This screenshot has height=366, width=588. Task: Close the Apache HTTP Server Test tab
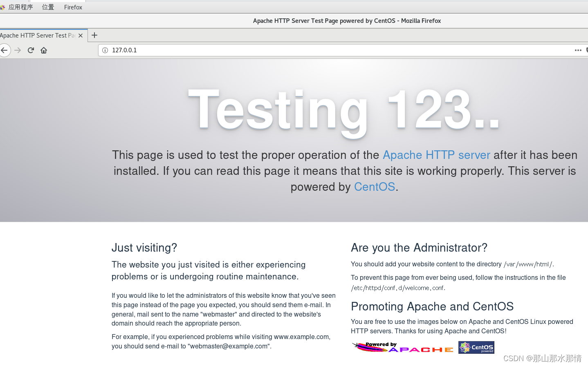pos(81,36)
